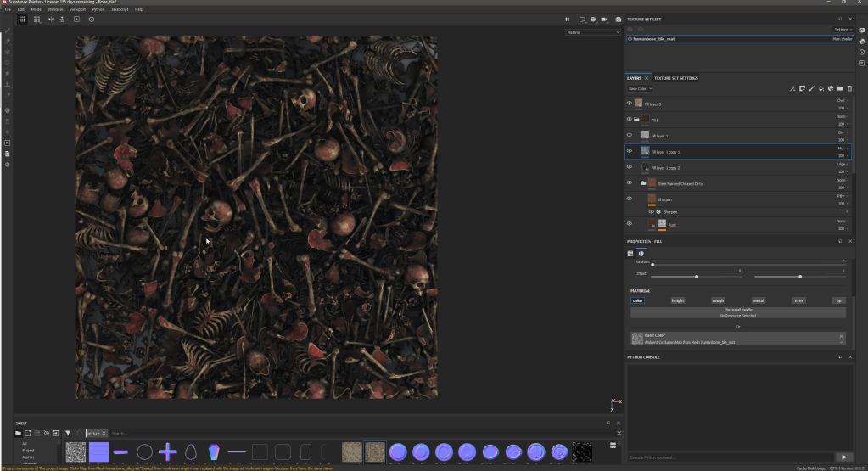868x471 pixels.
Task: Show the hidden Fill layer 1
Action: coord(630,135)
